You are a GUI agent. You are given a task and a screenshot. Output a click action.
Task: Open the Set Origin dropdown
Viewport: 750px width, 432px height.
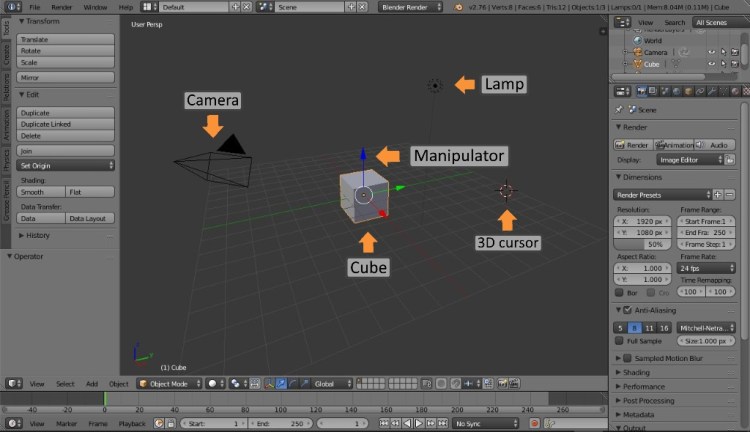(66, 166)
